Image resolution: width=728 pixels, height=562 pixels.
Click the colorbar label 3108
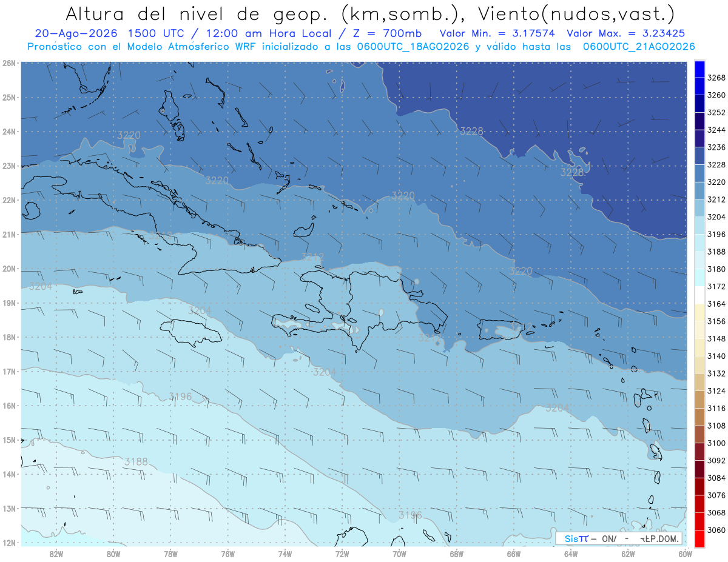716,426
